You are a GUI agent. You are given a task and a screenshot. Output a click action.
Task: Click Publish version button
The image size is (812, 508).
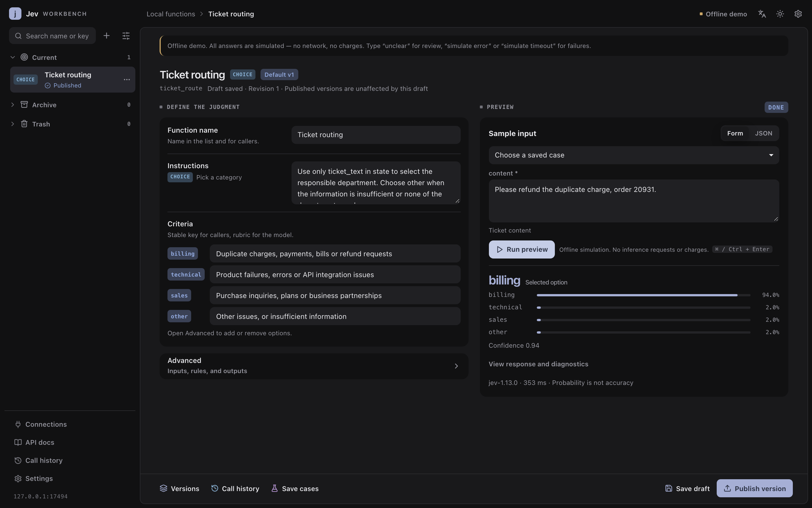pos(754,489)
